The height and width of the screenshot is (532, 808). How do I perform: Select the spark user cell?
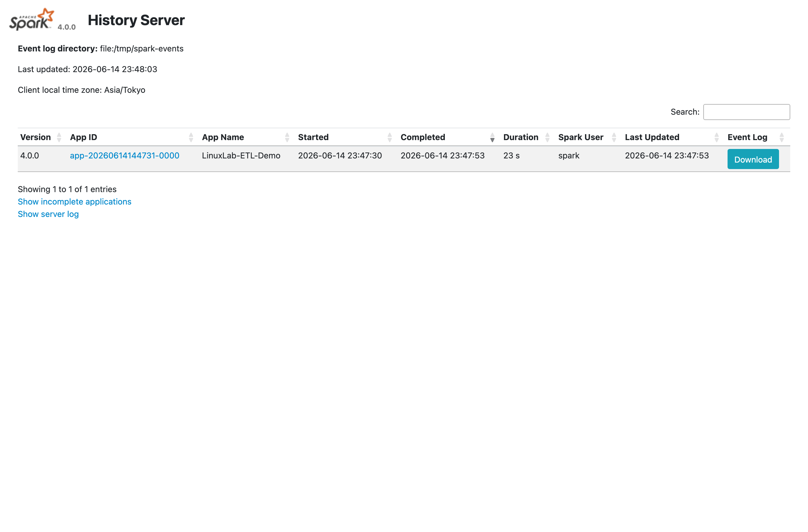(x=569, y=156)
